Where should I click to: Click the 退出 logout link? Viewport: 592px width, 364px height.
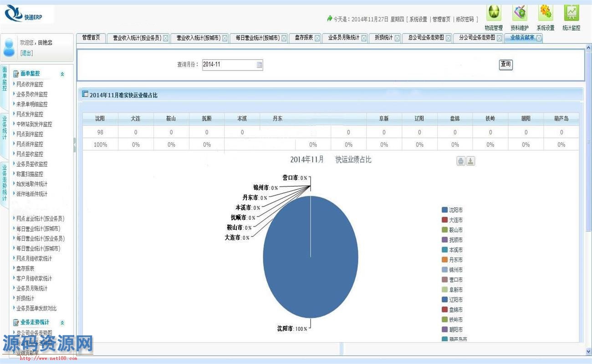26,53
